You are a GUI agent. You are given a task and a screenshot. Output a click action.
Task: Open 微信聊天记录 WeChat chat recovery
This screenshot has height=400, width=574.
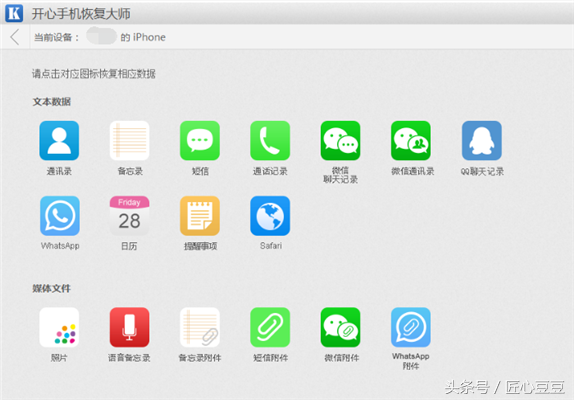340,141
